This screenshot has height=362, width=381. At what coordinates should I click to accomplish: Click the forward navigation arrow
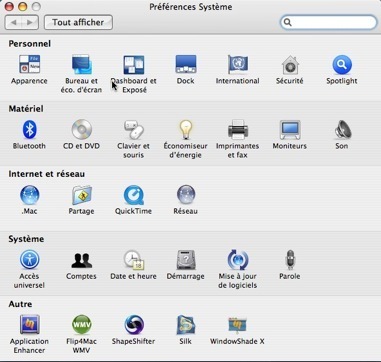click(30, 22)
